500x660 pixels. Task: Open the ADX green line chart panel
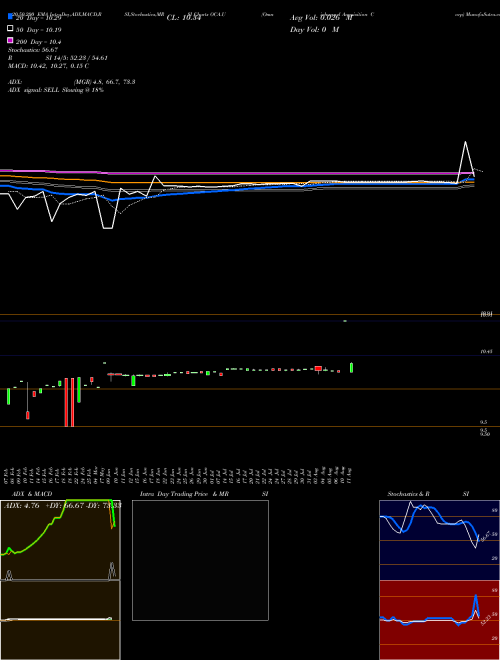click(x=60, y=540)
